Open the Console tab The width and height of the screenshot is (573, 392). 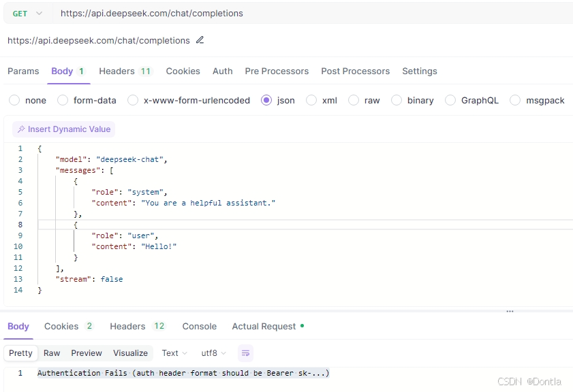click(x=200, y=326)
